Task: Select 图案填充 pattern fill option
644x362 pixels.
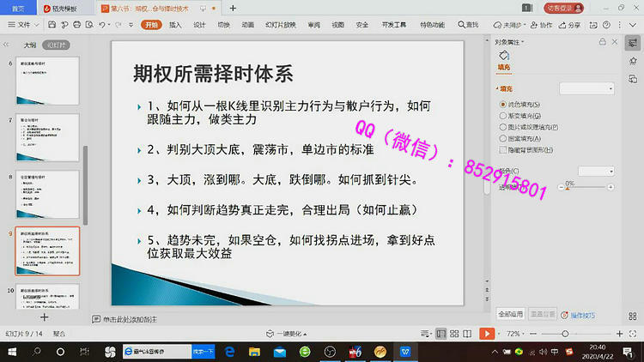Action: [503, 138]
